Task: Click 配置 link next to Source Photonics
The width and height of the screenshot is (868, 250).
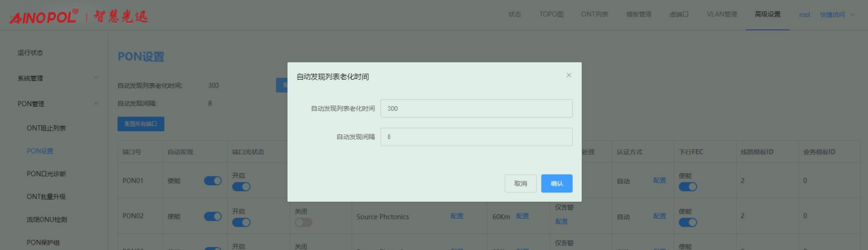Action: pyautogui.click(x=457, y=216)
